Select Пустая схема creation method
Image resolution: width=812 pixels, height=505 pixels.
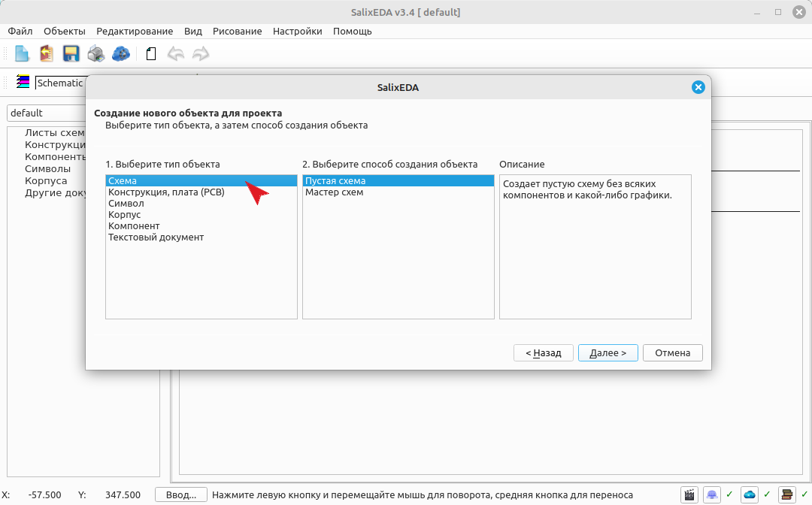point(398,180)
